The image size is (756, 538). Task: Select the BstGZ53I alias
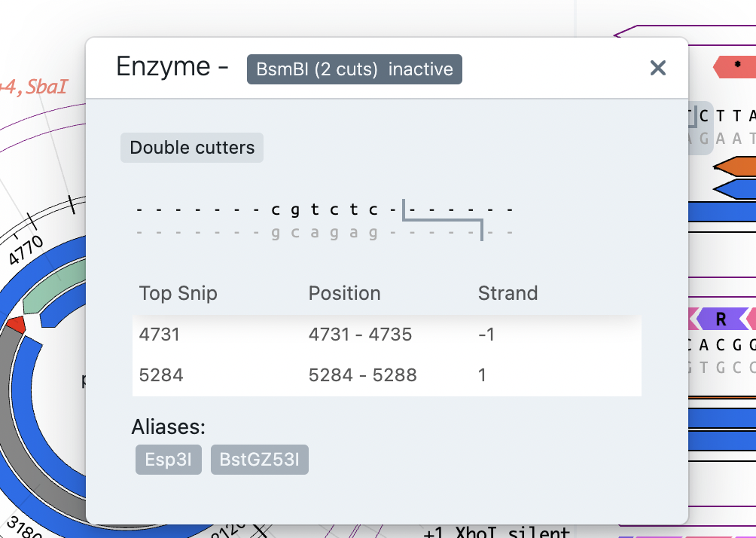click(x=259, y=459)
